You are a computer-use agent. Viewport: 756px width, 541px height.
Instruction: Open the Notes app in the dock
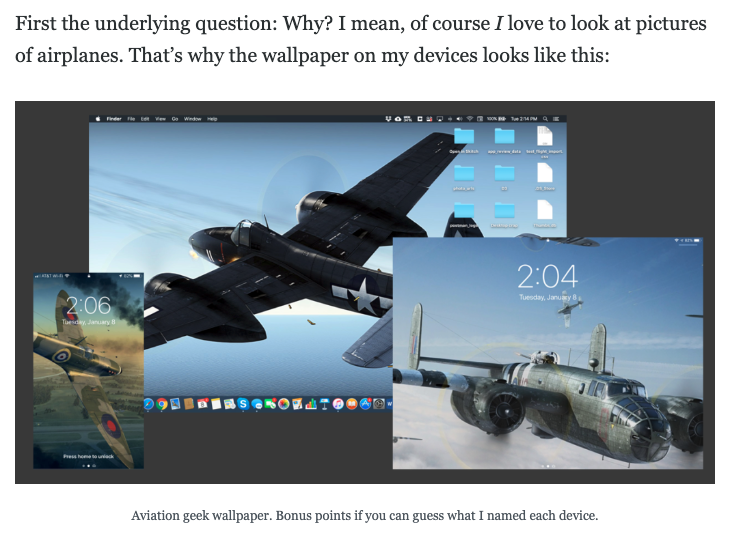click(216, 404)
